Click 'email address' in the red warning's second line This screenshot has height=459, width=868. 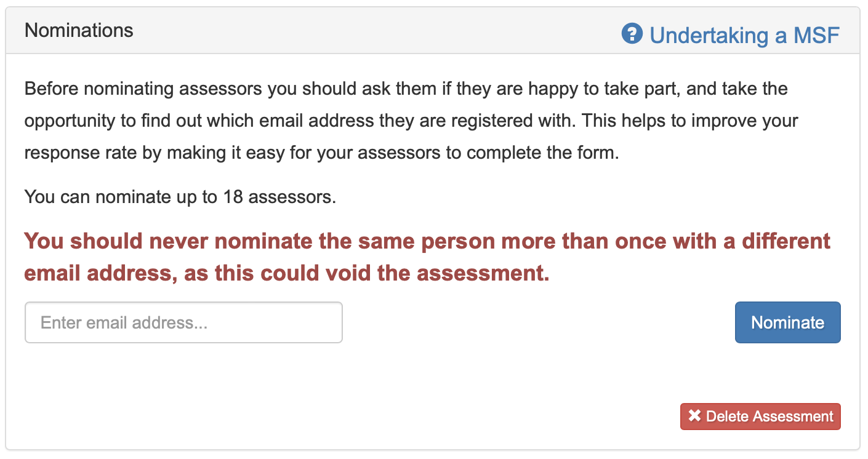point(94,274)
